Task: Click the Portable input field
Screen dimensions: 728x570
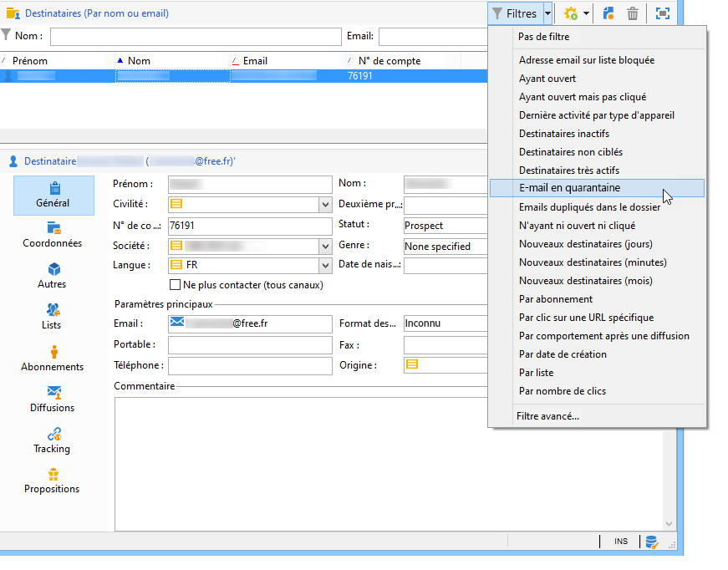Action: (x=250, y=345)
